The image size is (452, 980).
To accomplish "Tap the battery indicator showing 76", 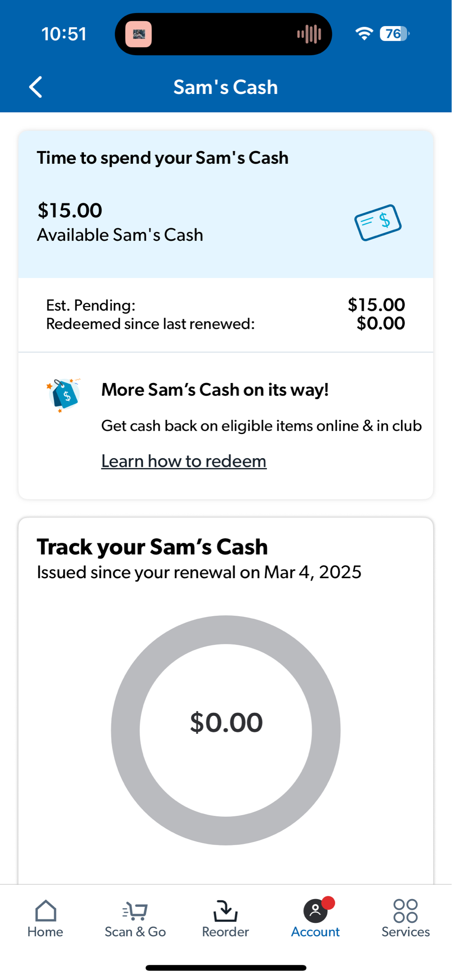I will pos(393,34).
